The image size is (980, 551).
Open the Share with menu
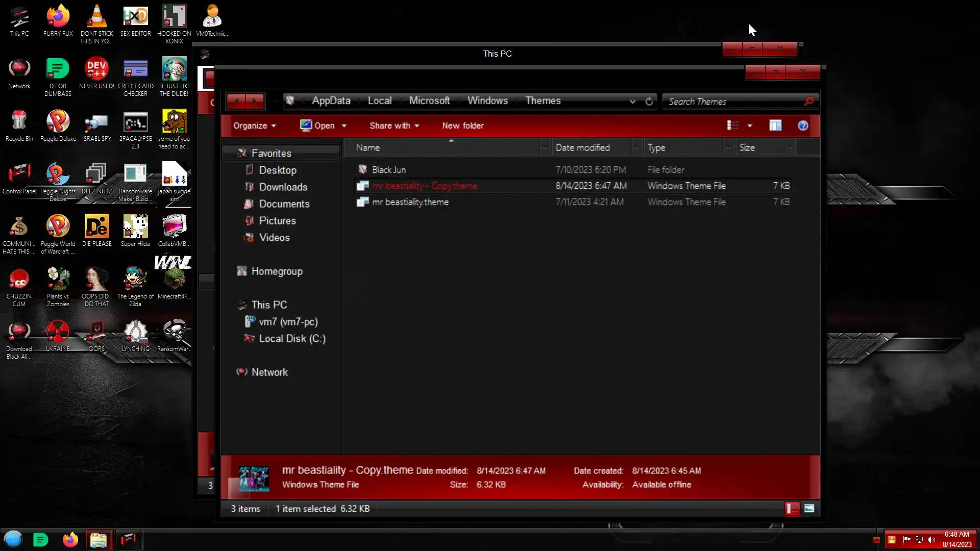click(x=394, y=126)
